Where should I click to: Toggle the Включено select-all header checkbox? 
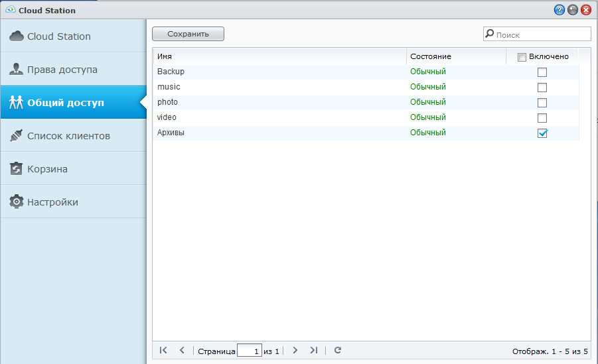coord(522,57)
